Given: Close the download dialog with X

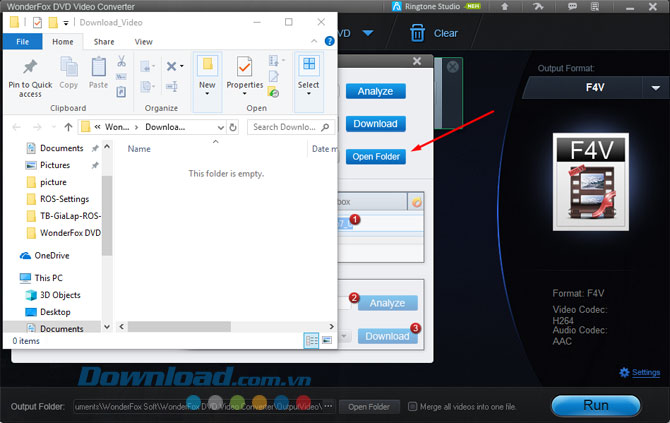Looking at the screenshot, I should click(x=417, y=61).
